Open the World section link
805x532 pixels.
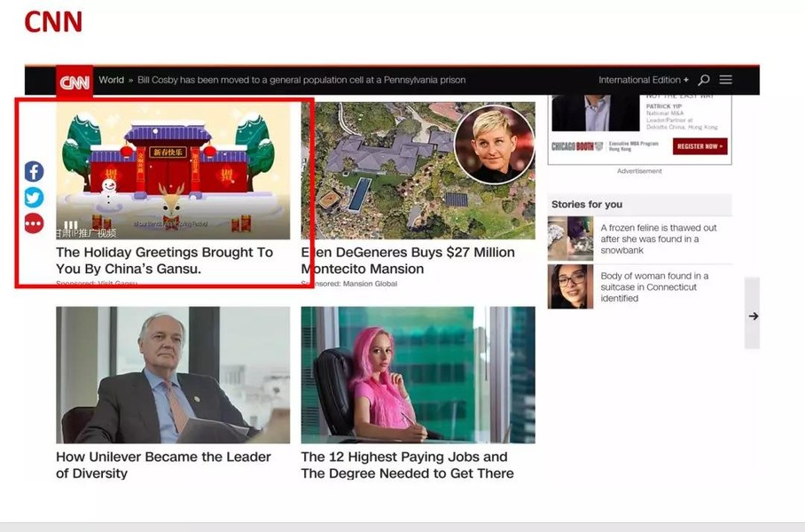point(112,80)
